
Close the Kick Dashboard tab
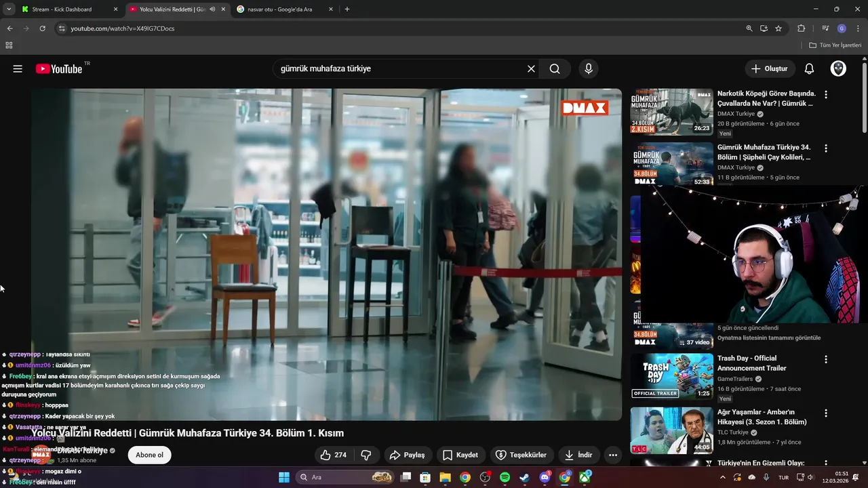pyautogui.click(x=115, y=9)
